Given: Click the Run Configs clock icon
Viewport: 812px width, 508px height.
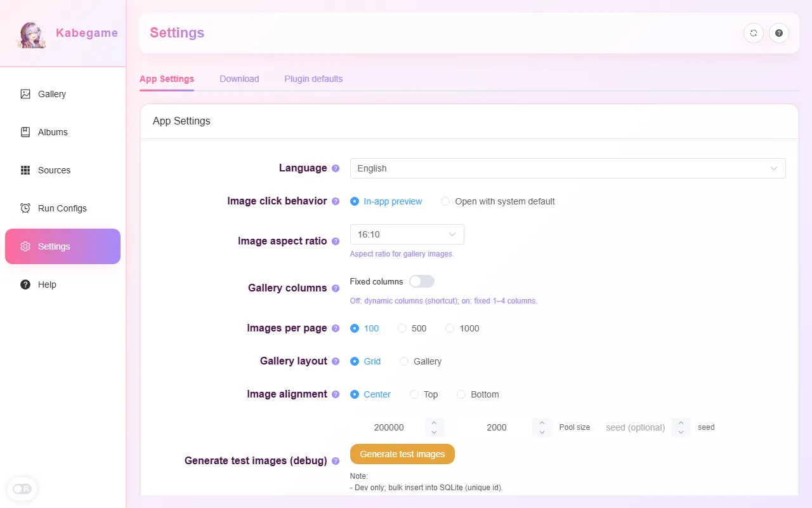Looking at the screenshot, I should click(x=25, y=208).
